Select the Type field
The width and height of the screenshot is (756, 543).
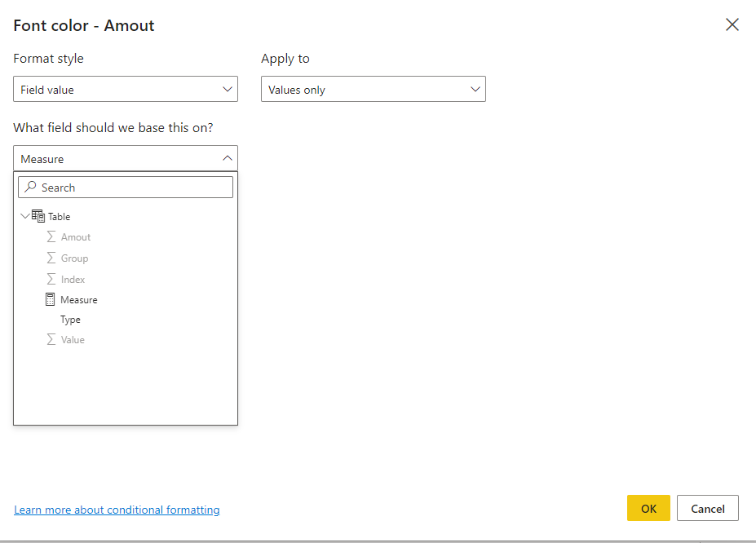pyautogui.click(x=70, y=320)
